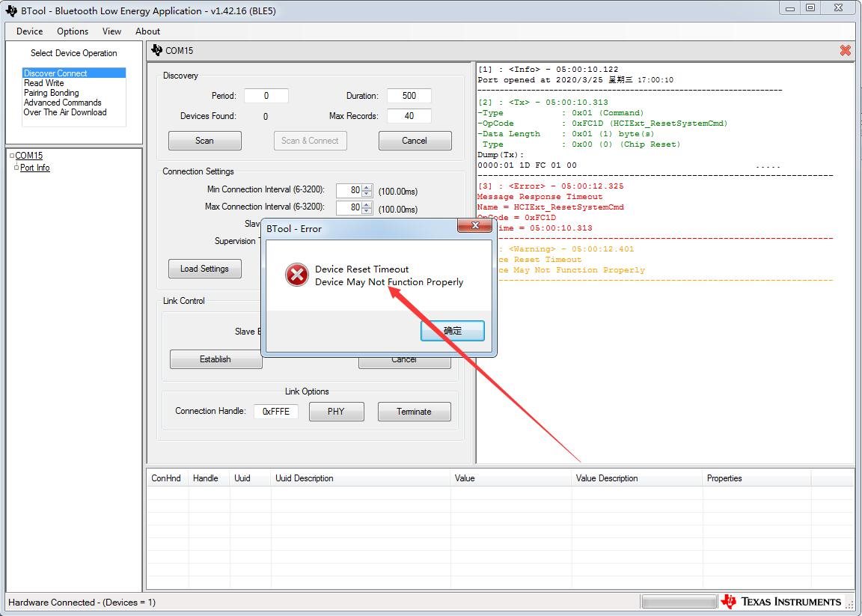The height and width of the screenshot is (616, 862).
Task: Click the Value column header
Action: (511, 478)
